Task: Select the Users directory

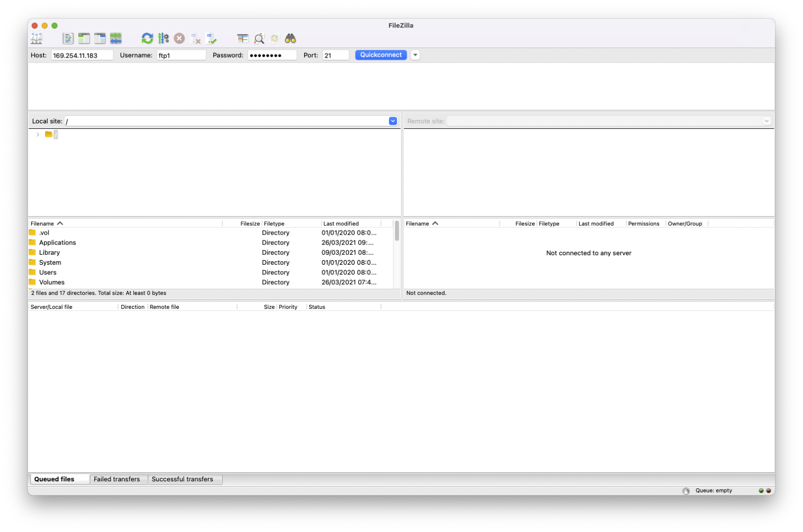Action: (x=211, y=273)
